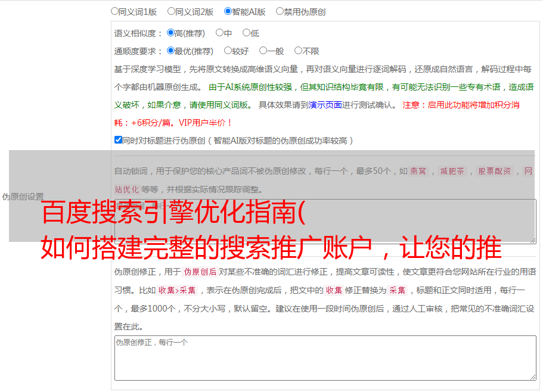Screen dimensions: 543x392
Task: Click the 减肥茶 example keyword
Action: coord(452,171)
